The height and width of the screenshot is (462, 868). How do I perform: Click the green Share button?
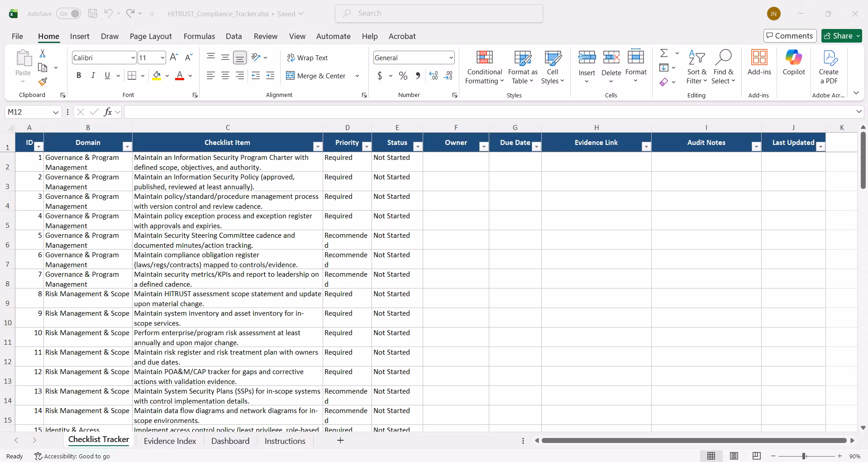click(x=841, y=36)
